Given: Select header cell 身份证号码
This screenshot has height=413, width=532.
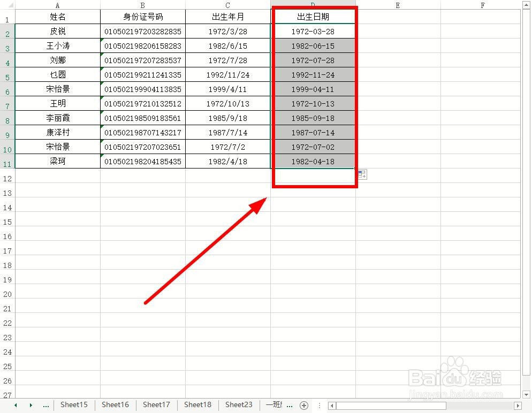Looking at the screenshot, I should (x=143, y=17).
